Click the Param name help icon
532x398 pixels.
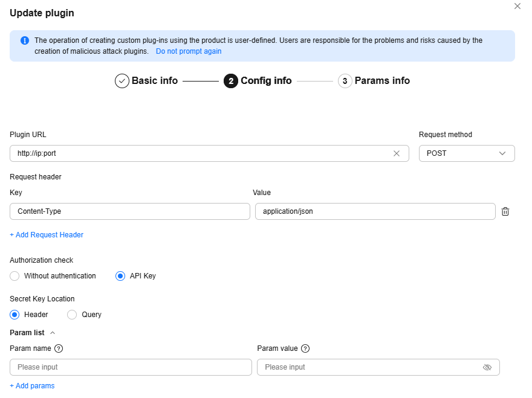[59, 348]
